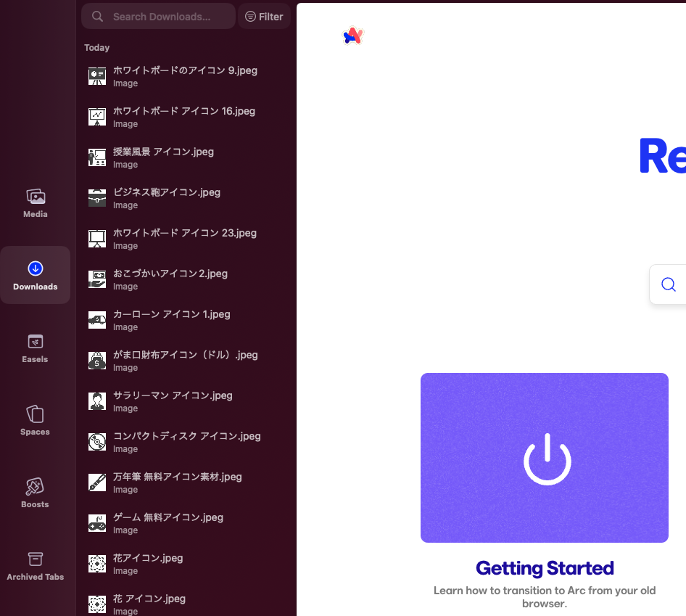Open the Getting Started power card

click(545, 458)
